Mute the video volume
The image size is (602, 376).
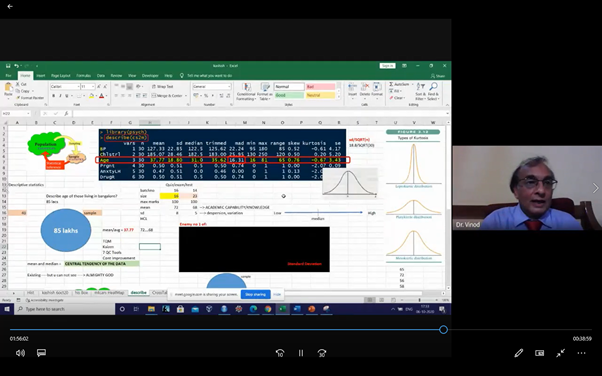tap(20, 353)
